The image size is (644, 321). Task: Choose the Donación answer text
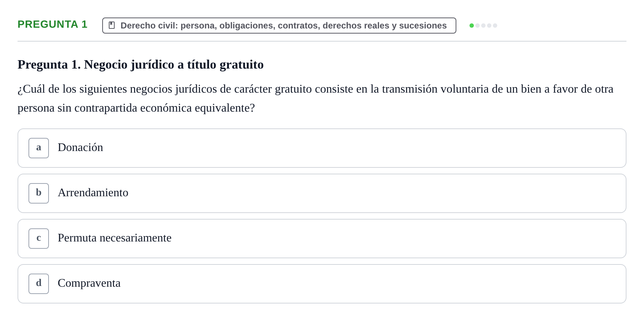click(80, 147)
